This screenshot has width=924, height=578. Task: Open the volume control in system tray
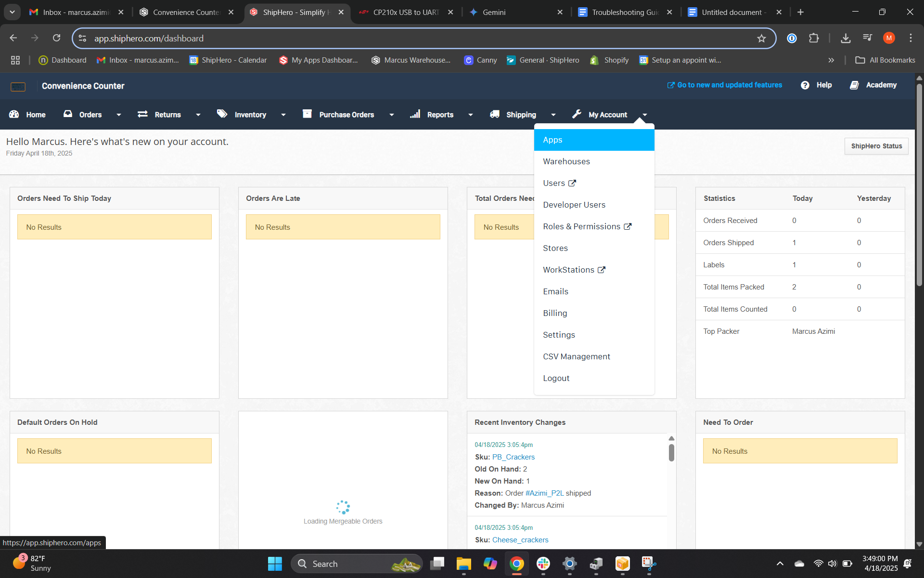[x=833, y=564]
